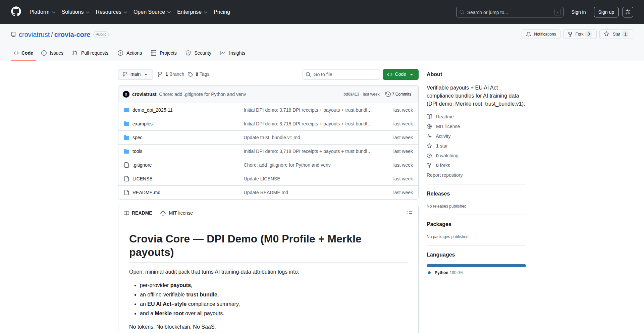This screenshot has height=333, width=644.
Task: Open the README outline icon
Action: [410, 213]
